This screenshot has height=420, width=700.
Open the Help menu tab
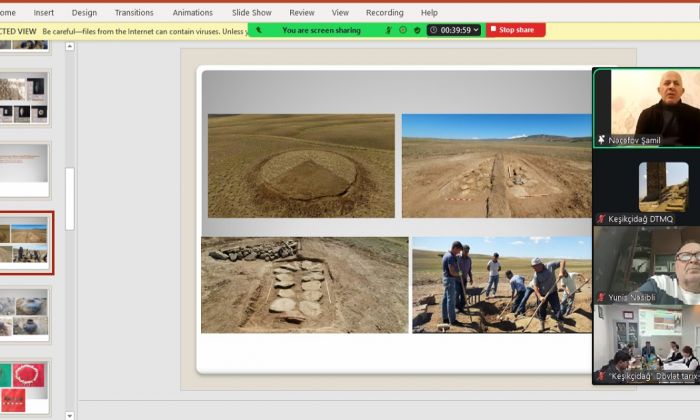click(x=429, y=13)
